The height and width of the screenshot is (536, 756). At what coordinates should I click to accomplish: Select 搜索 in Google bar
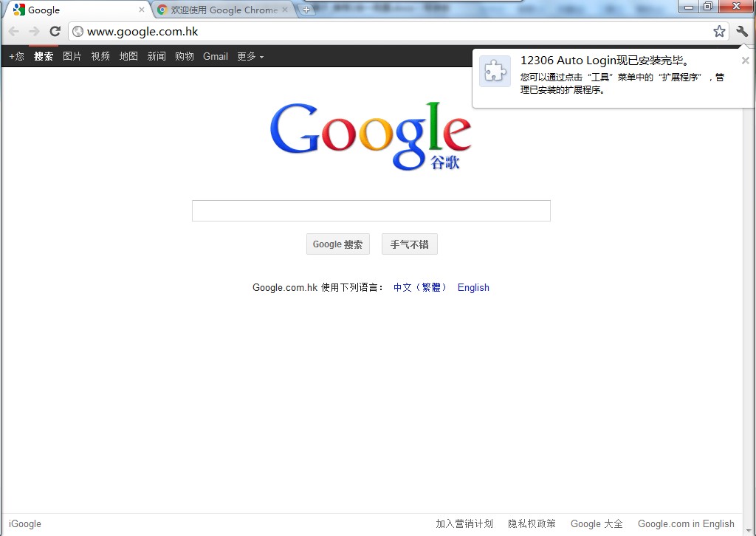44,56
